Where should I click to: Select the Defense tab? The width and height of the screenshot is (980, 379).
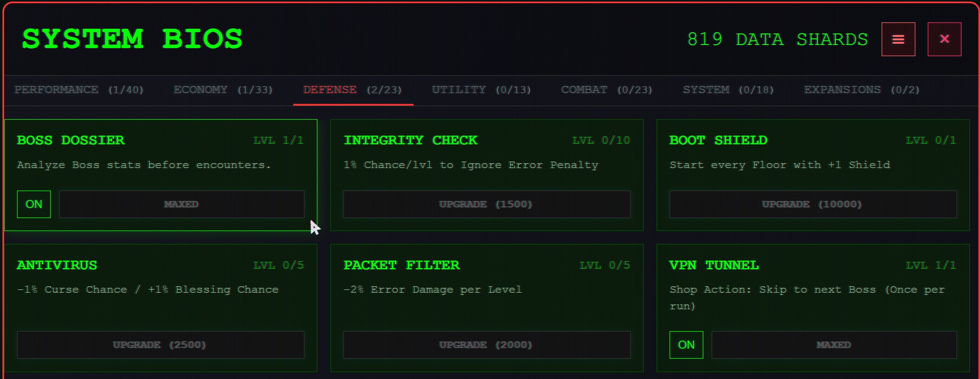353,90
